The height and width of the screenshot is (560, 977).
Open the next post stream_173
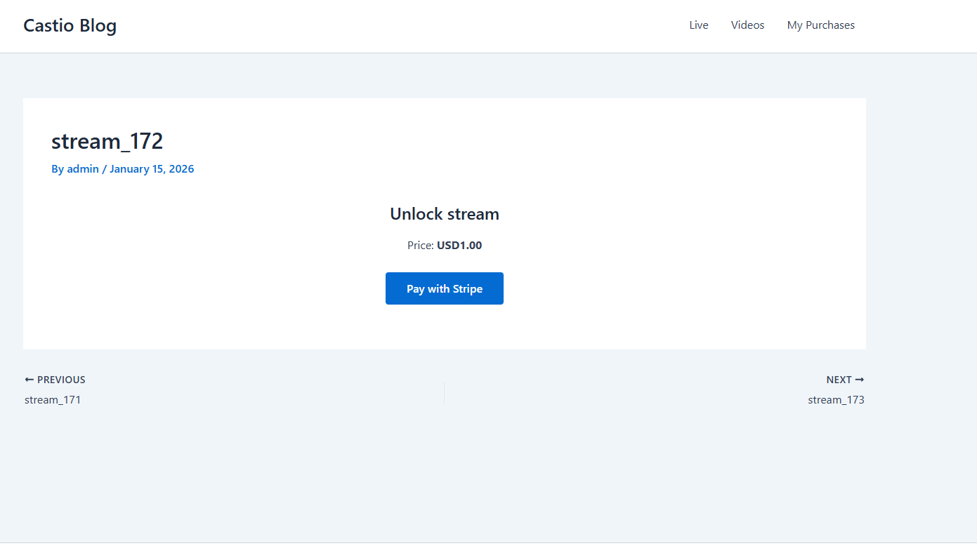(836, 399)
